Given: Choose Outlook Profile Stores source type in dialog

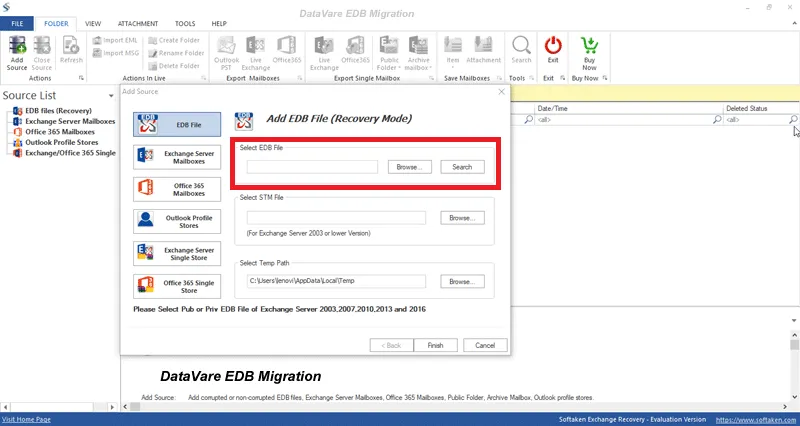Looking at the screenshot, I should click(177, 221).
